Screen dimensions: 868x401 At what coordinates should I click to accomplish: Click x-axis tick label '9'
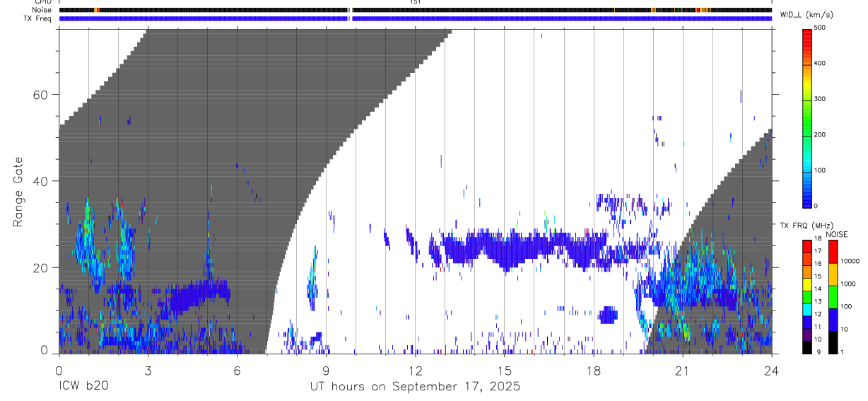pos(326,370)
